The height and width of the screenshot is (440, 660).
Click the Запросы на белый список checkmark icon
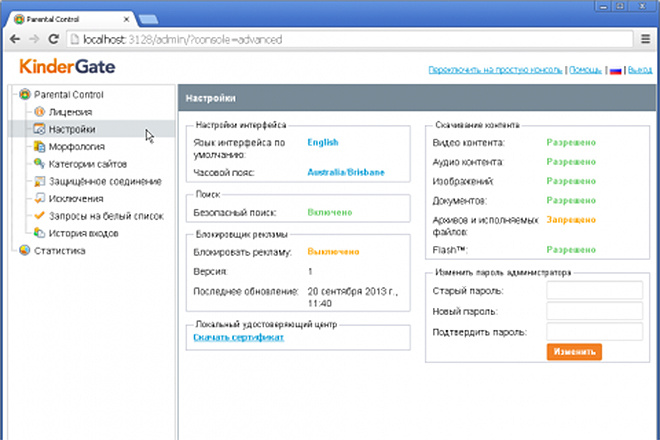coord(40,216)
